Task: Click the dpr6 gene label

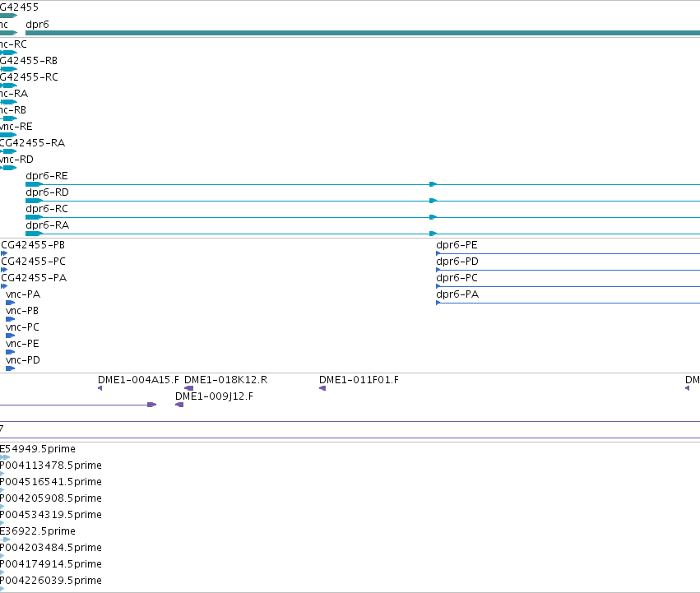Action: (38, 25)
